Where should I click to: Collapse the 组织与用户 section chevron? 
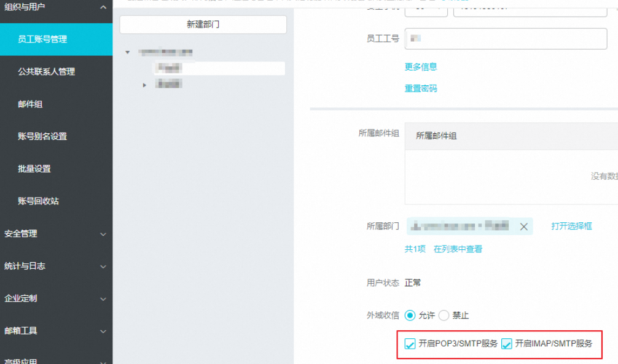click(x=103, y=8)
